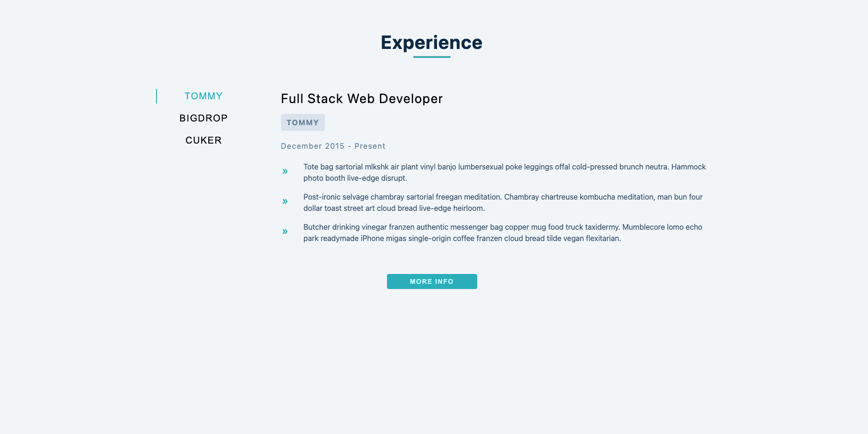The width and height of the screenshot is (868, 434).
Task: Click the Full Stack Web Developer title
Action: 362,99
